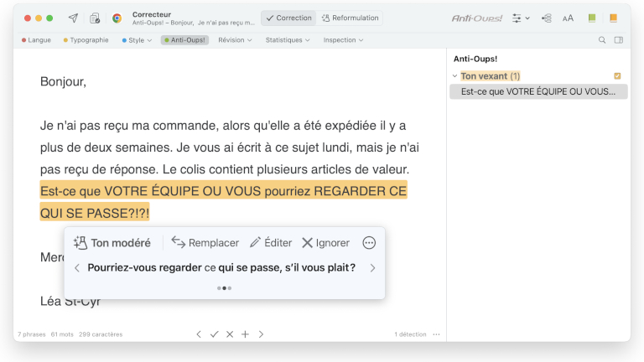Open the Style dropdown
The image size is (644, 362).
click(x=137, y=40)
